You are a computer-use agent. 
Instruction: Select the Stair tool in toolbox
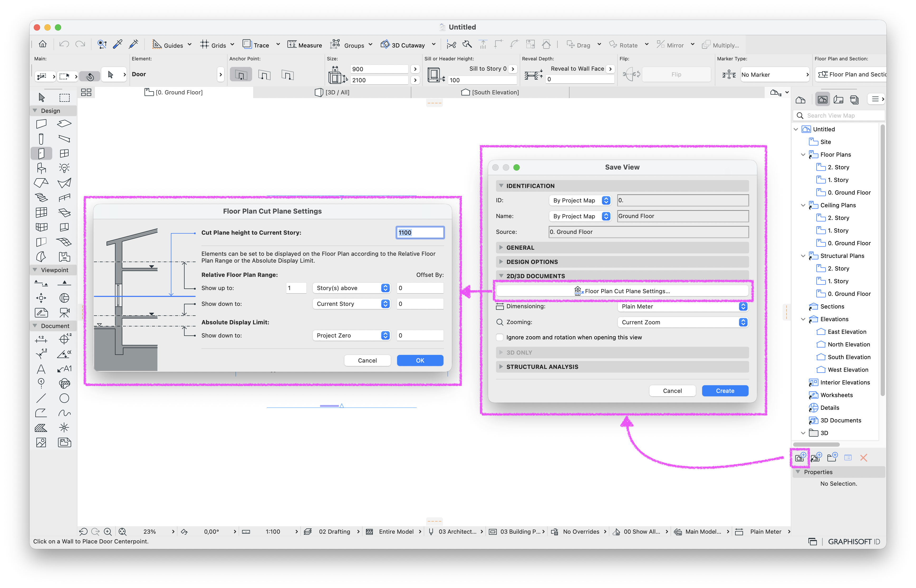pos(41,198)
